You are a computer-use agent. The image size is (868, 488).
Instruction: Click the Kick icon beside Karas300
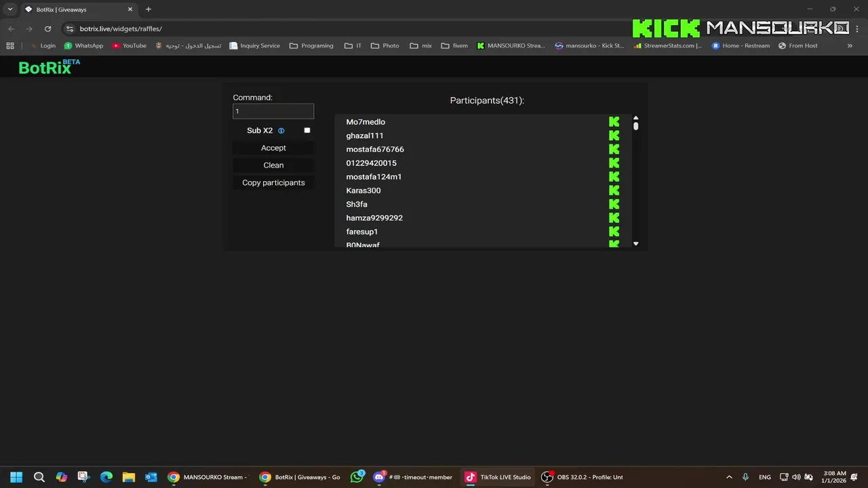614,190
